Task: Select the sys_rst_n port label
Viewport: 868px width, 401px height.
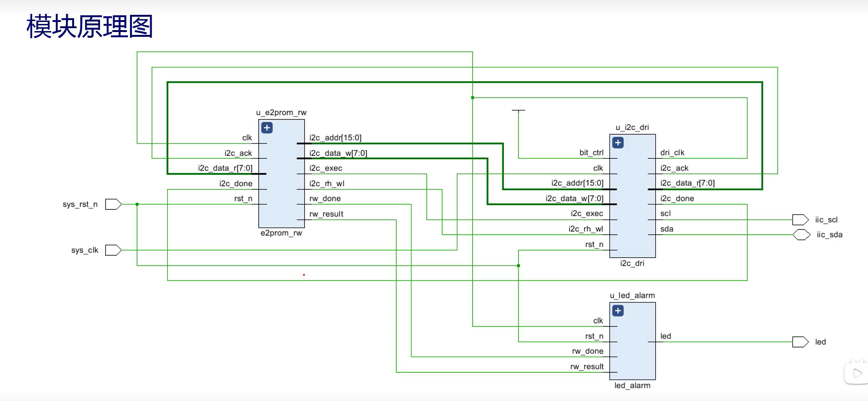Action: 80,205
